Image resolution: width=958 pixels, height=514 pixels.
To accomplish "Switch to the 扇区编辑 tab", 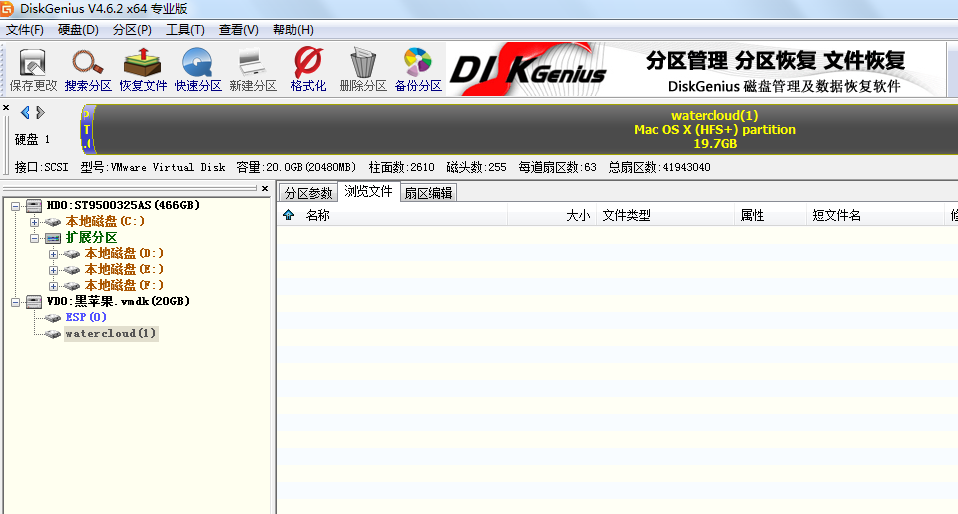I will coord(428,193).
